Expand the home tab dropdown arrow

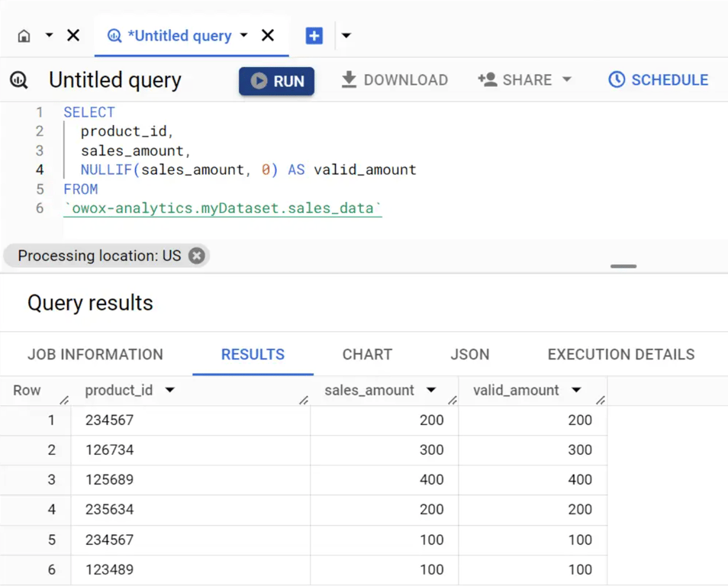click(x=49, y=35)
